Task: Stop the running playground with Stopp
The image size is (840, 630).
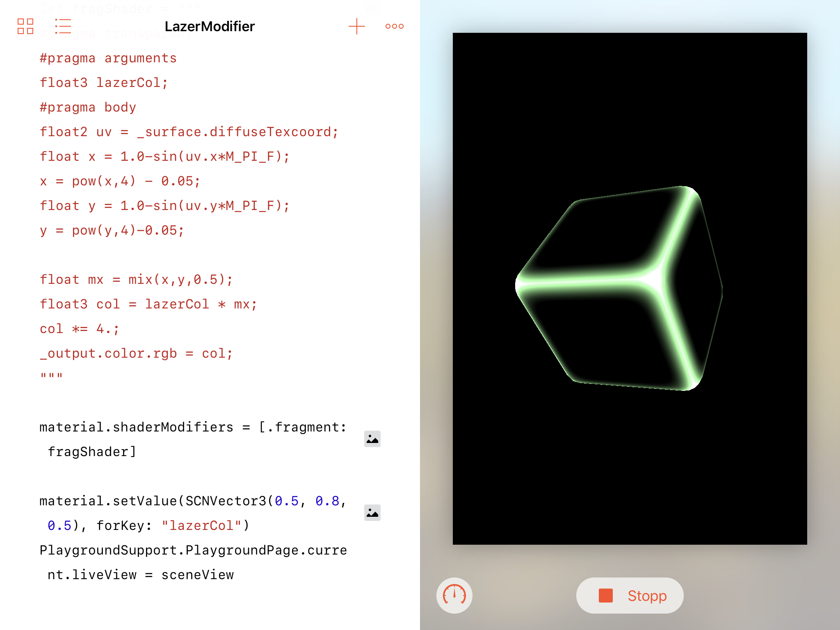Action: coord(630,596)
